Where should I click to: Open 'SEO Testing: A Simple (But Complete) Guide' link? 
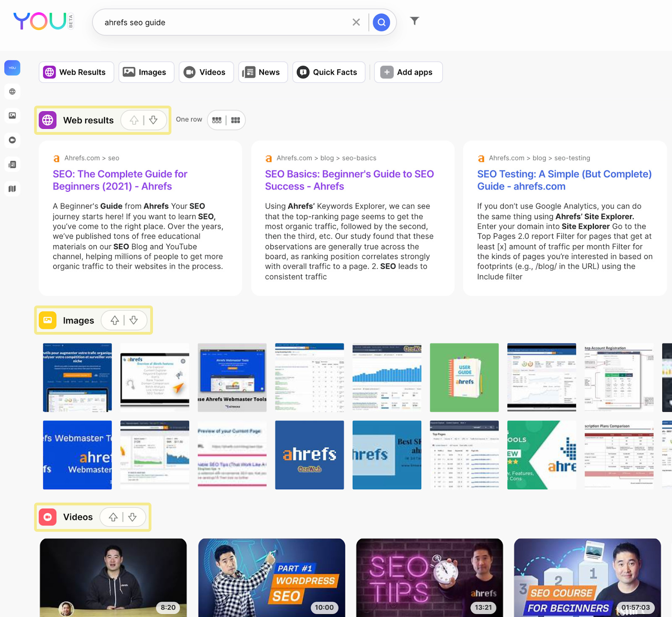[564, 180]
